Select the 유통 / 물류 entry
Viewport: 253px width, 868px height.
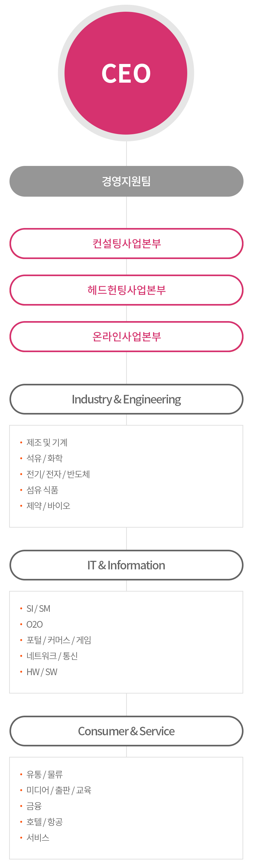(x=44, y=774)
